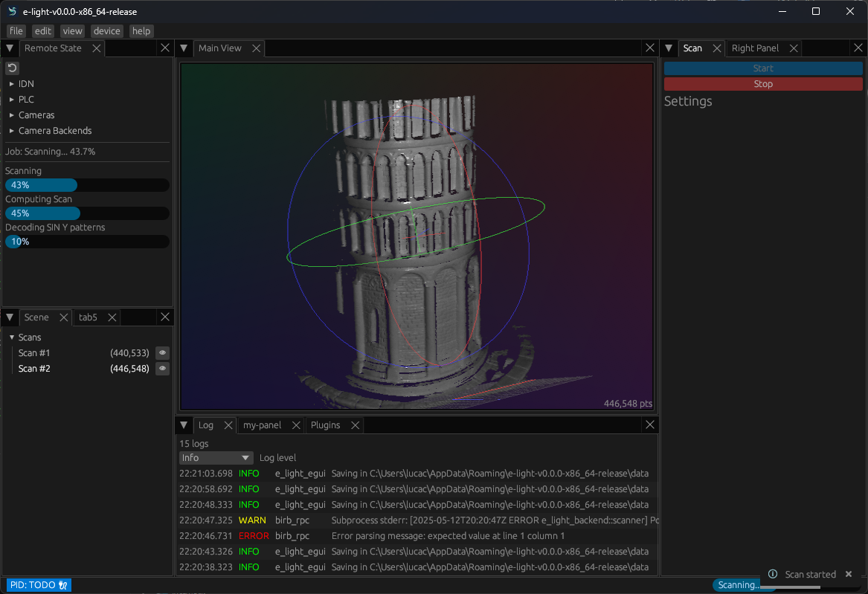
Task: Click the 15 logs count label
Action: pos(193,444)
